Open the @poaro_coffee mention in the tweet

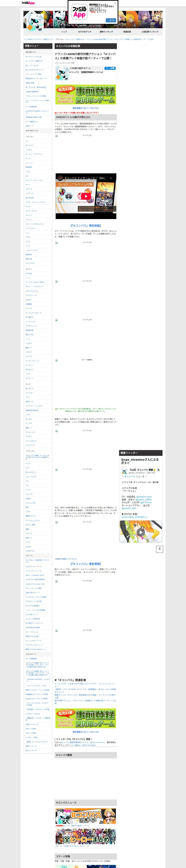[143, 500]
